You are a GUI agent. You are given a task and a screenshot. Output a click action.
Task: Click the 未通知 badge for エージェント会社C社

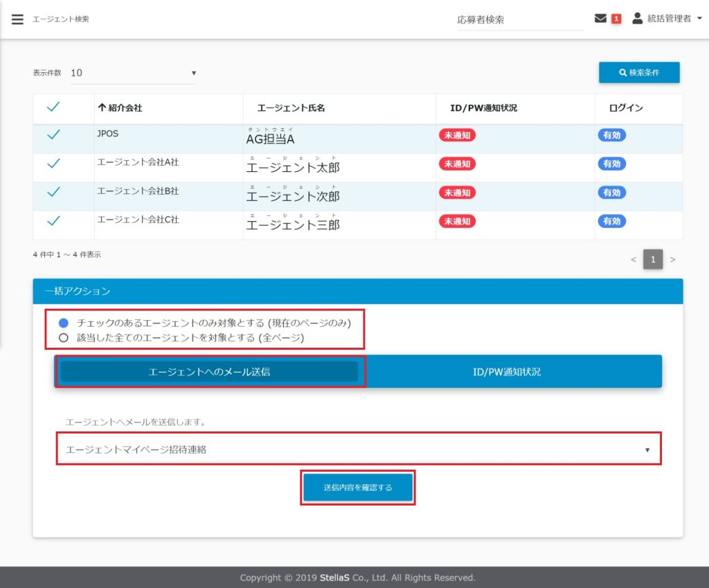click(x=457, y=222)
